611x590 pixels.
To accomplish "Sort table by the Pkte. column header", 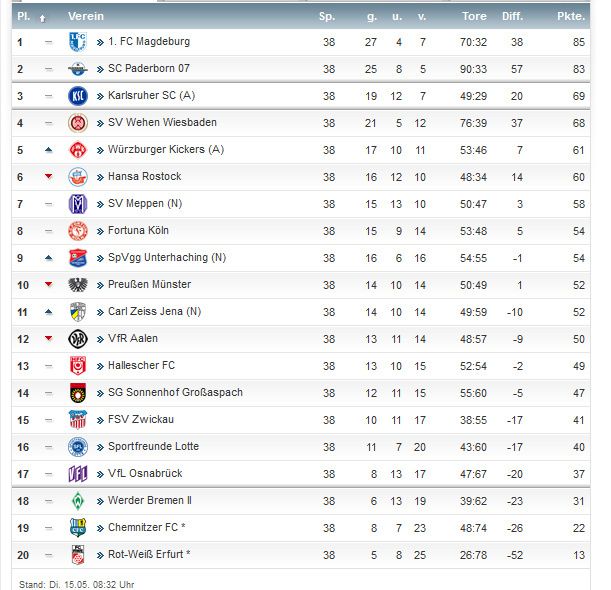I will point(571,16).
